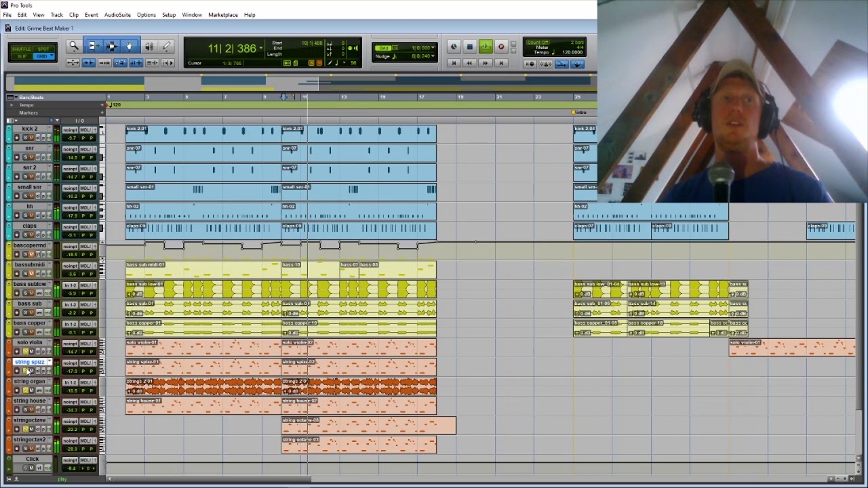Select the Selector waveform tool

[x=111, y=46]
